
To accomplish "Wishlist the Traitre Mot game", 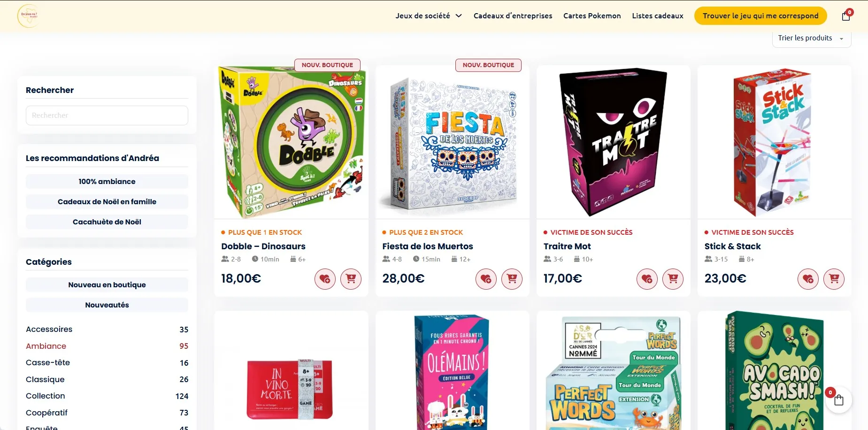I will 647,279.
